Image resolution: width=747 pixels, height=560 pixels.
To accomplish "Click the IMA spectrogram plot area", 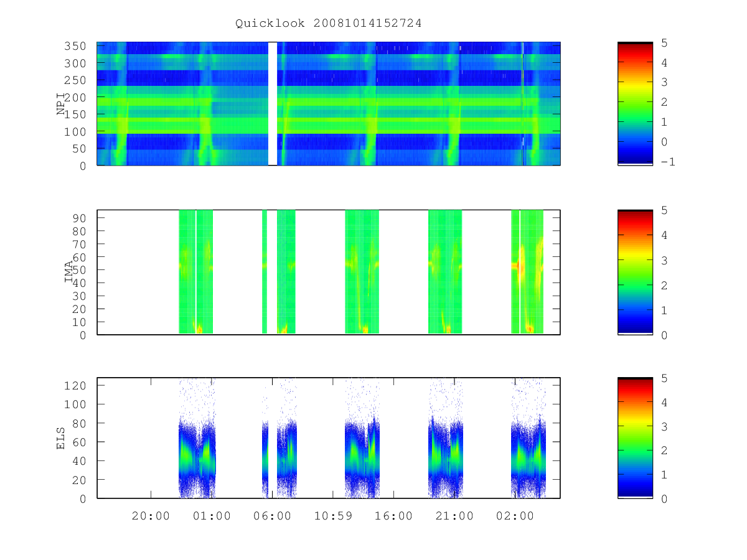I will [x=329, y=273].
